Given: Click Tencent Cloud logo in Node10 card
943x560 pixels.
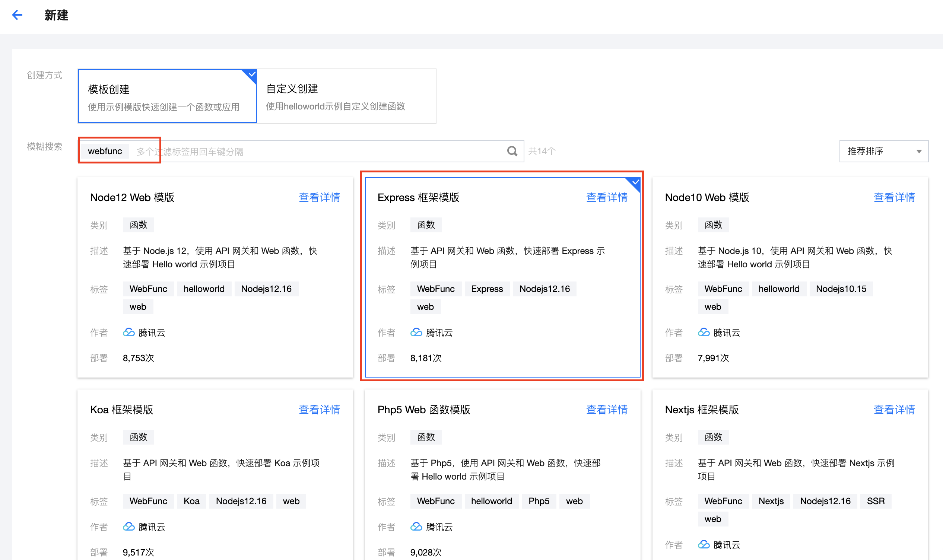Looking at the screenshot, I should [704, 332].
